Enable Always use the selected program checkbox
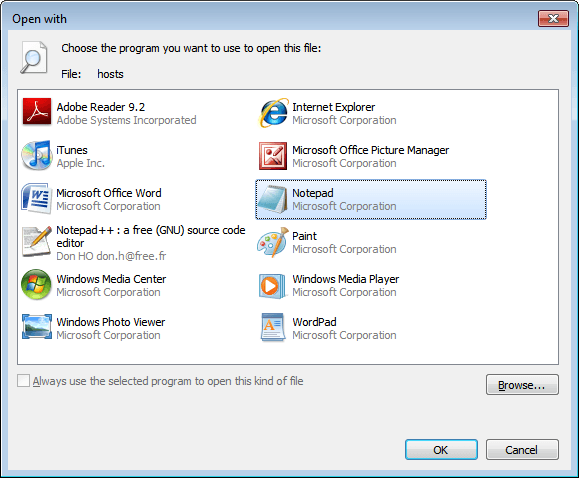Screen dimensions: 579x478 click(23, 381)
